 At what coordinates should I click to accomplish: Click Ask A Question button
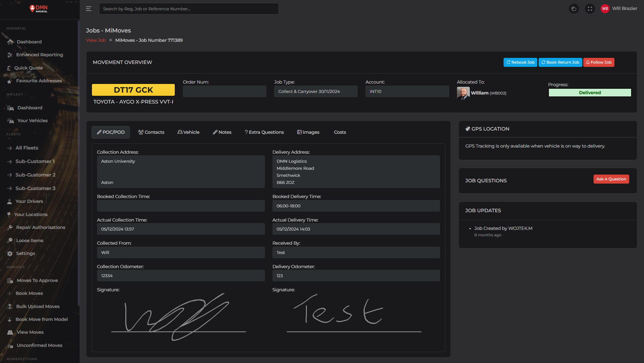click(x=611, y=179)
